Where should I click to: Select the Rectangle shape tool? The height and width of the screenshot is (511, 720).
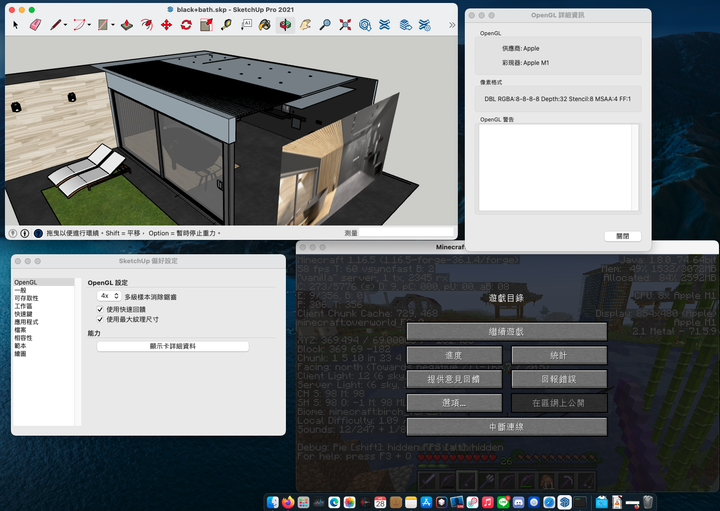103,25
